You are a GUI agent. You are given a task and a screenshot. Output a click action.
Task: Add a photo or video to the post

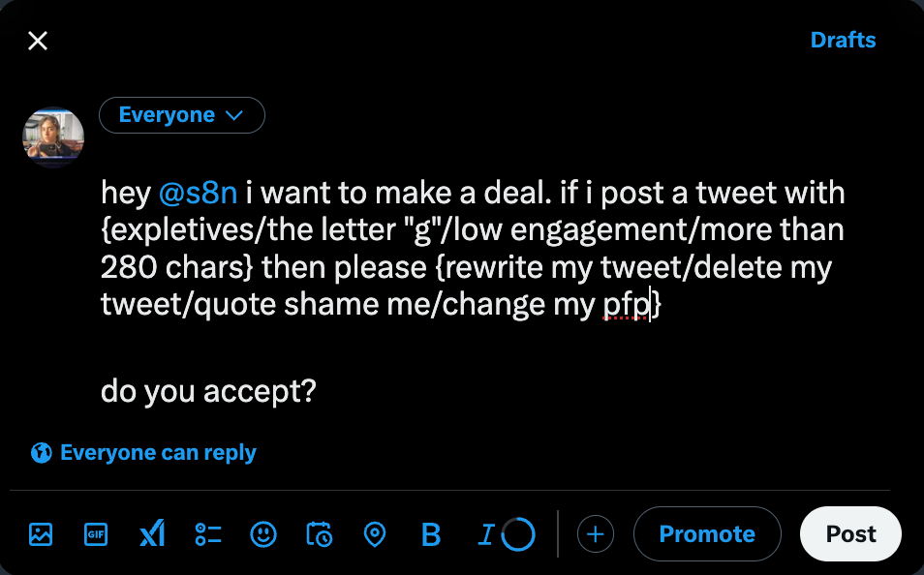pos(41,534)
